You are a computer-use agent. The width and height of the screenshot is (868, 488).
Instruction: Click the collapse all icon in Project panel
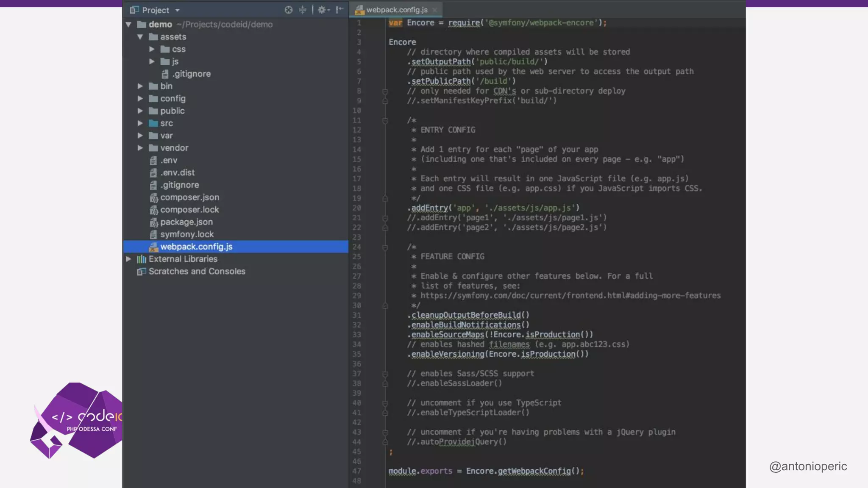(303, 10)
